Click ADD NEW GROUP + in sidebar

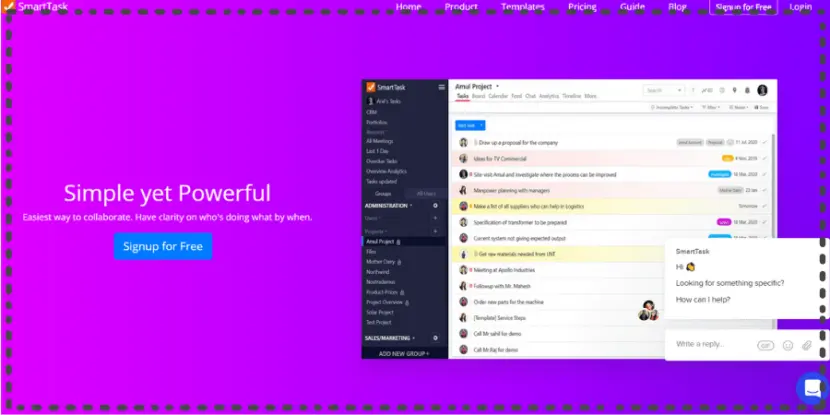click(x=404, y=353)
